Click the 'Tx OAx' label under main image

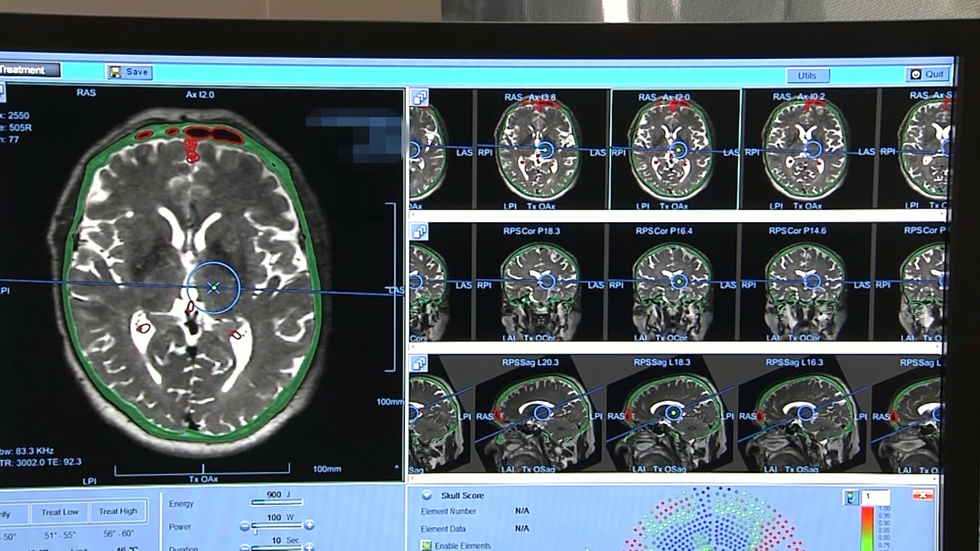(x=204, y=479)
